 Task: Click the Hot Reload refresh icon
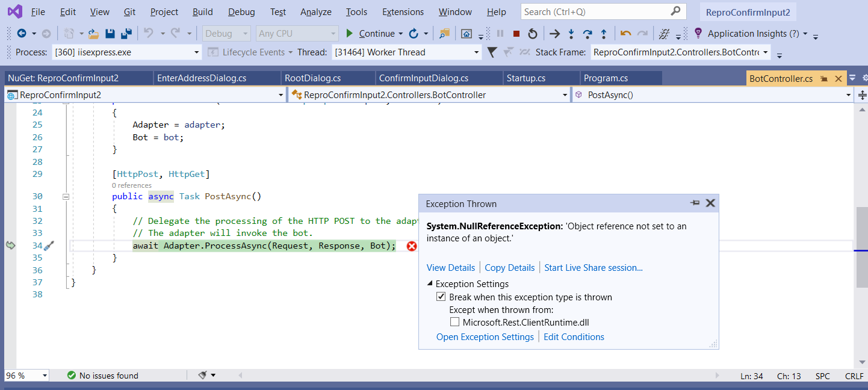click(414, 34)
